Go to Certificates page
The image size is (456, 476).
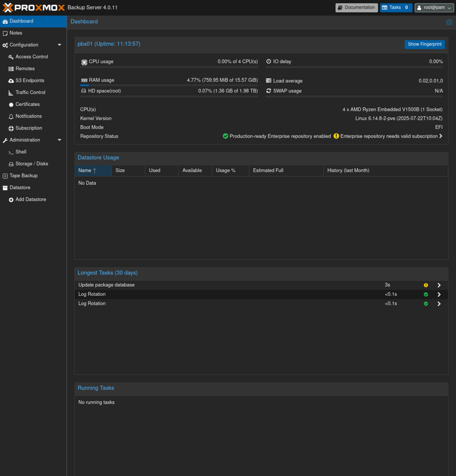27,104
